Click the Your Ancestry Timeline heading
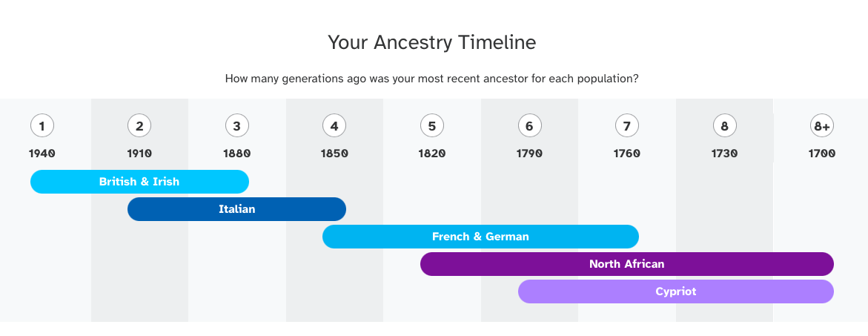Viewport: 868px width, 336px height. pyautogui.click(x=432, y=42)
